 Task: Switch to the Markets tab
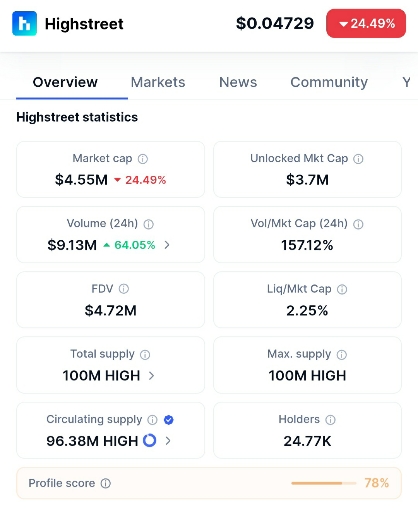[x=158, y=82]
